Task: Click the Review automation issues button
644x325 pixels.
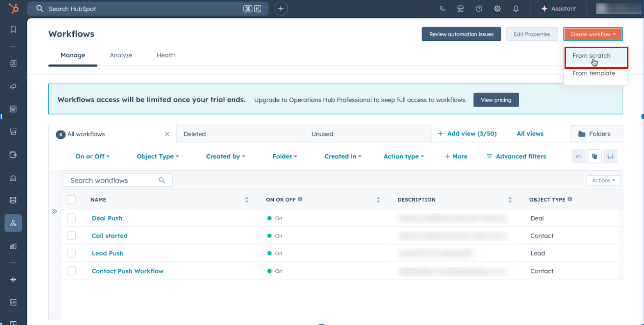Action: click(x=461, y=34)
